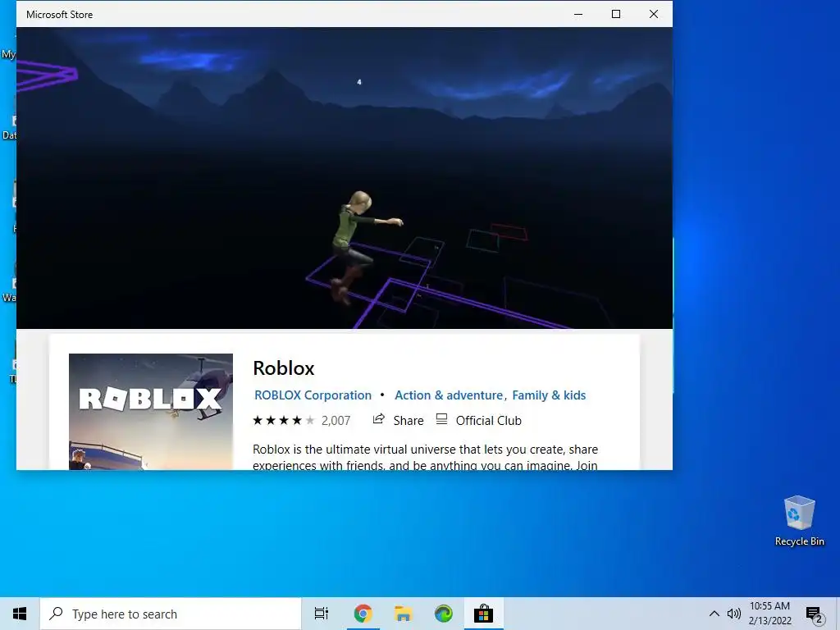Open the Official Club link text
Image resolution: width=840 pixels, height=630 pixels.
click(x=489, y=421)
